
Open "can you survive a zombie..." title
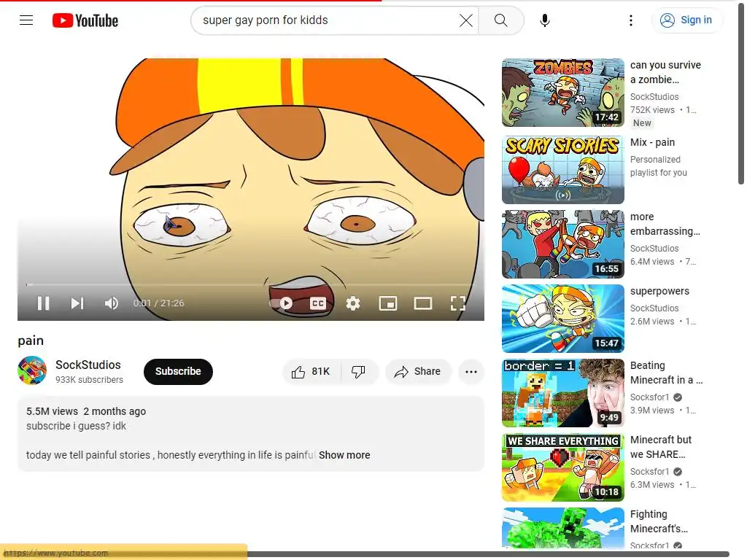coord(665,72)
